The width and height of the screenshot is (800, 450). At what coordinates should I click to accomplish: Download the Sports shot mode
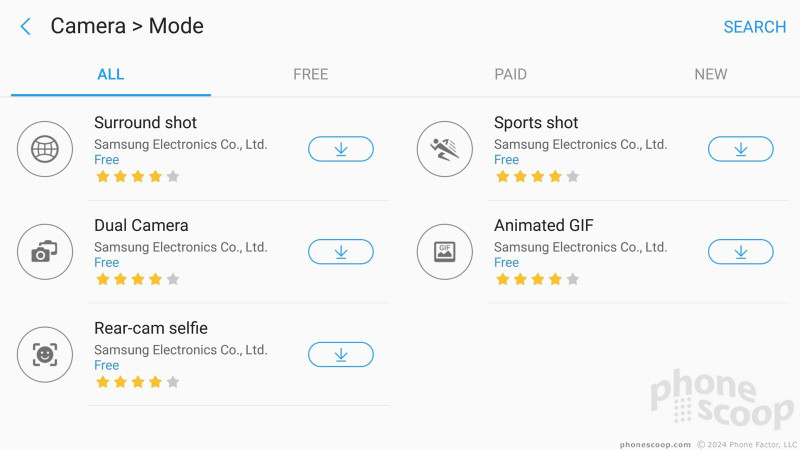pos(740,149)
